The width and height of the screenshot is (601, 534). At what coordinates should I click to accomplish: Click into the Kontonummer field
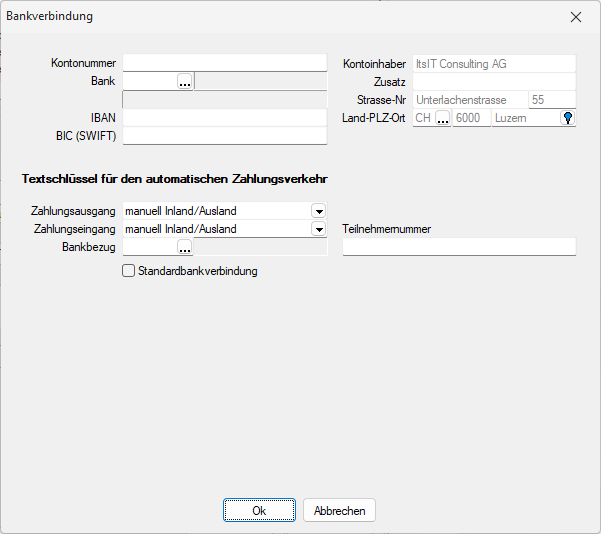(x=224, y=63)
